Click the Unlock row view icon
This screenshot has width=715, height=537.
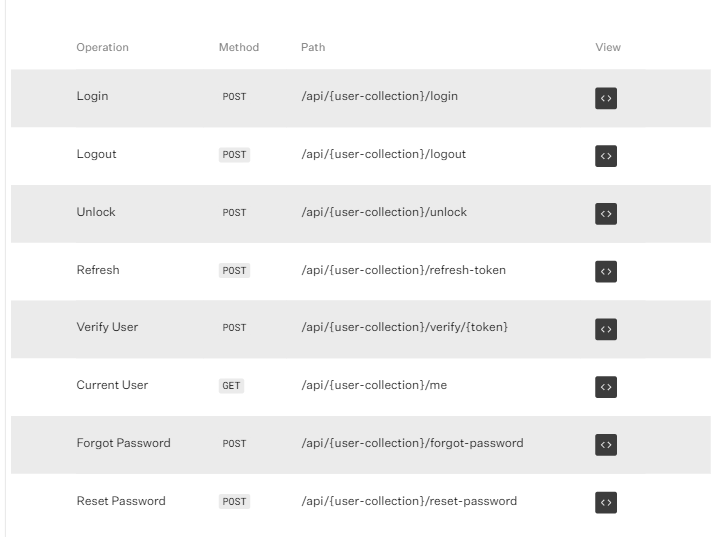point(606,213)
